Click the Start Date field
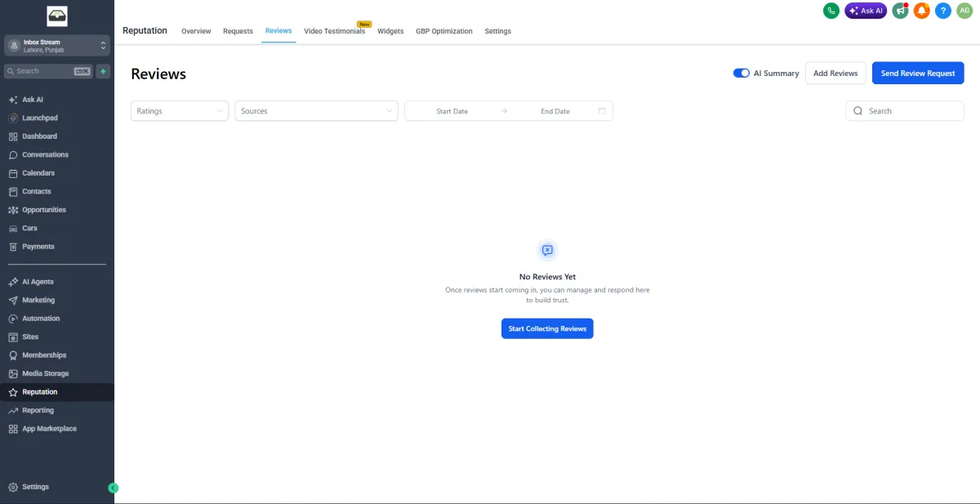Viewport: 980px width, 504px height. point(452,111)
